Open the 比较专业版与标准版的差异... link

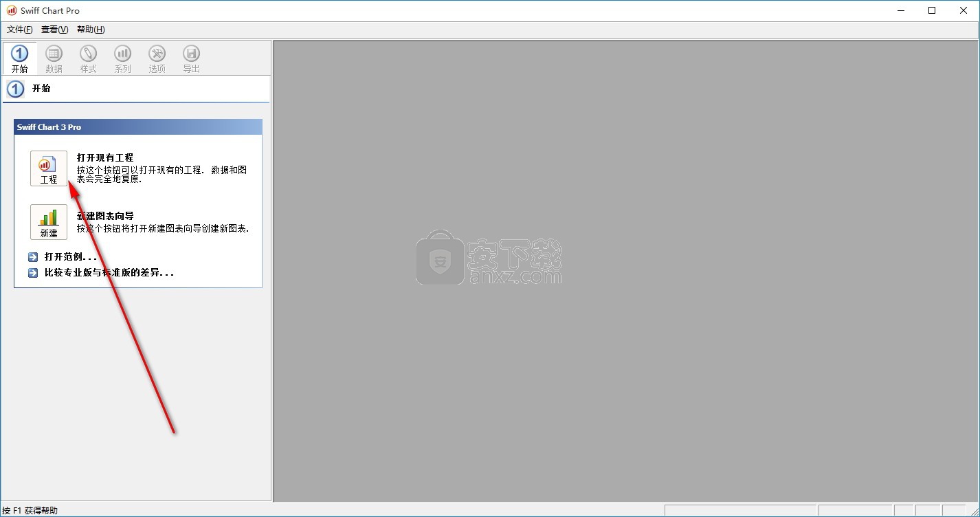pos(109,273)
